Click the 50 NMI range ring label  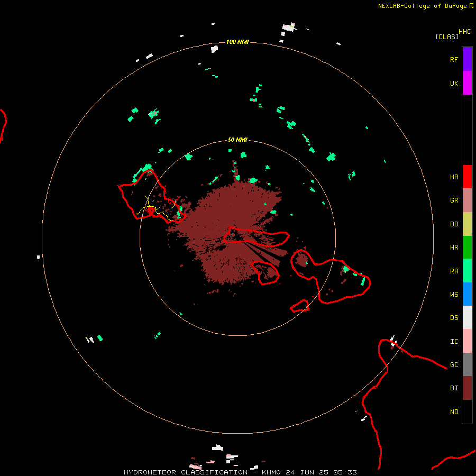click(x=237, y=140)
